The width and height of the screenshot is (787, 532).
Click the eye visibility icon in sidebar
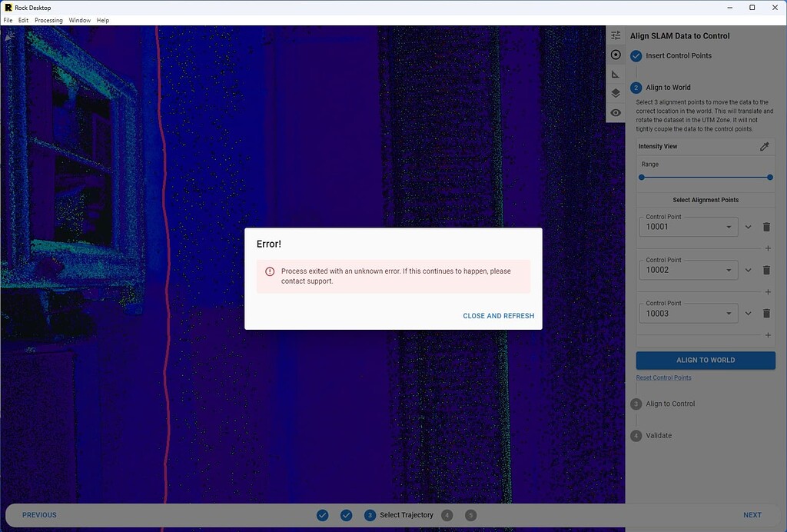coord(615,112)
